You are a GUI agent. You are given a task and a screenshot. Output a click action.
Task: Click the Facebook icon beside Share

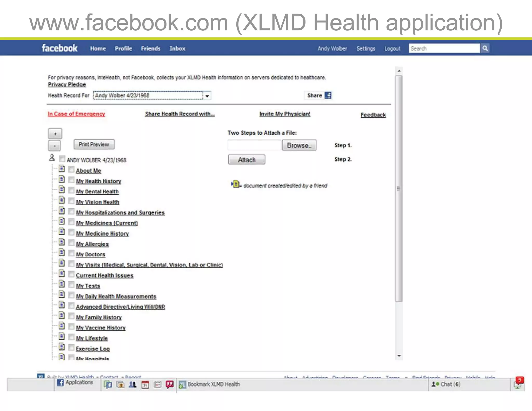[328, 95]
